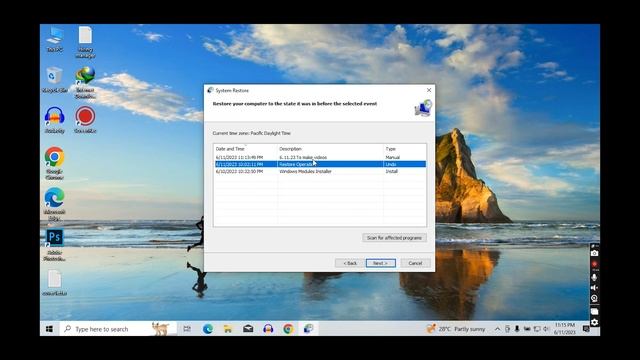Sort by the Type column header
This screenshot has width=640, height=360.
coord(404,149)
